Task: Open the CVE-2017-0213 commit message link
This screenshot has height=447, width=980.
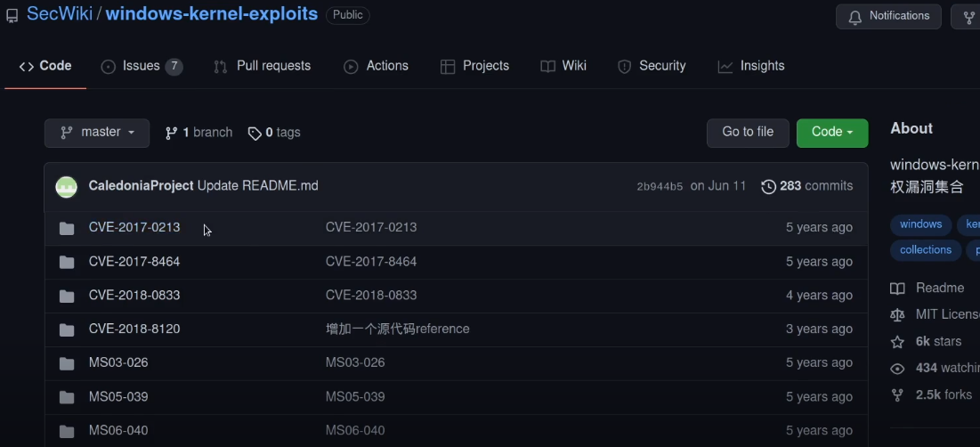Action: coord(371,228)
